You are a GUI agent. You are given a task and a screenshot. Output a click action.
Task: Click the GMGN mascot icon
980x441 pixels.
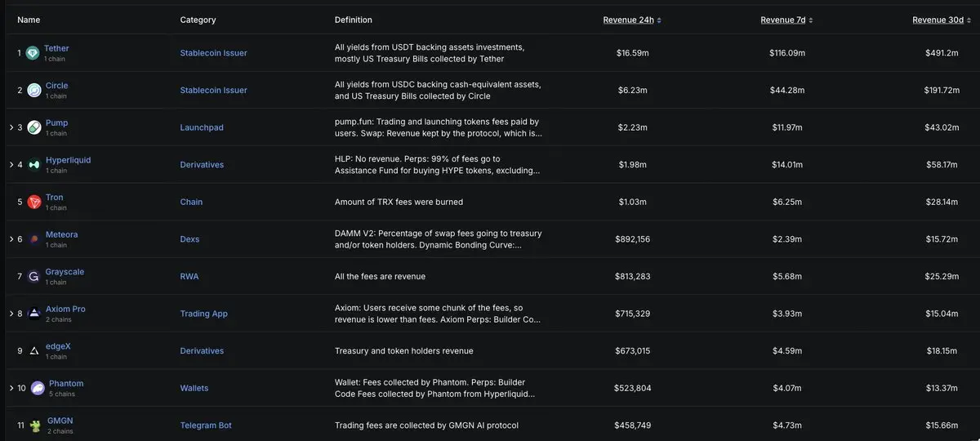36,425
